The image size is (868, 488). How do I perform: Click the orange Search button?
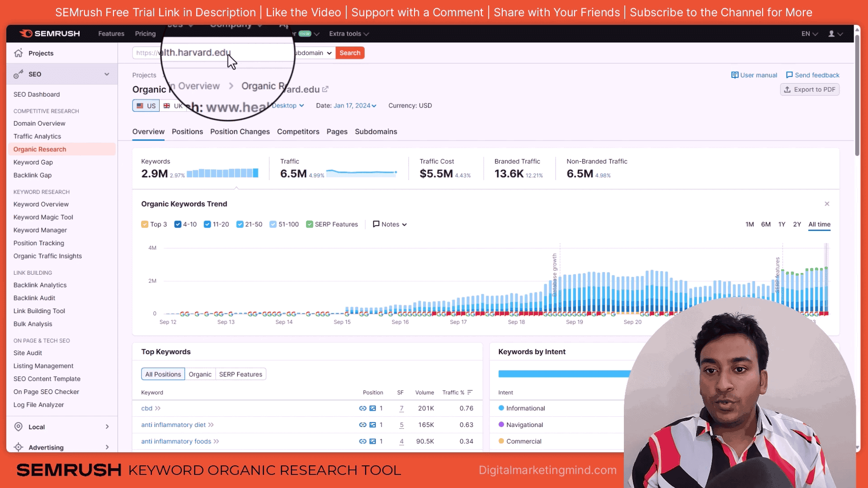(350, 53)
